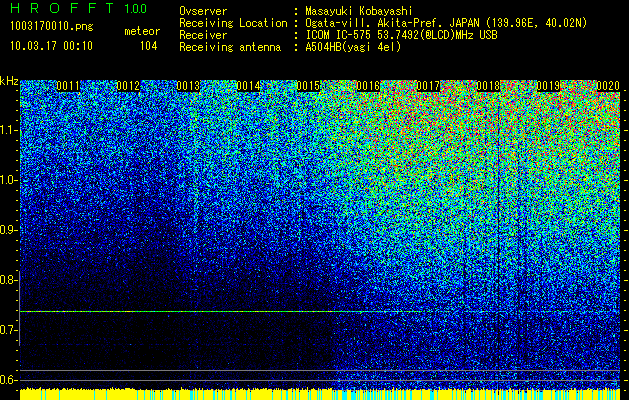The height and width of the screenshot is (400, 629).
Task: Click the 0.6 kHz axis label
Action: pos(8,380)
